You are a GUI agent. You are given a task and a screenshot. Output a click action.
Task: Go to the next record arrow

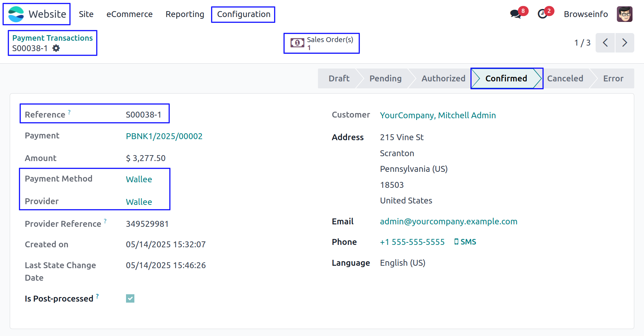(625, 43)
